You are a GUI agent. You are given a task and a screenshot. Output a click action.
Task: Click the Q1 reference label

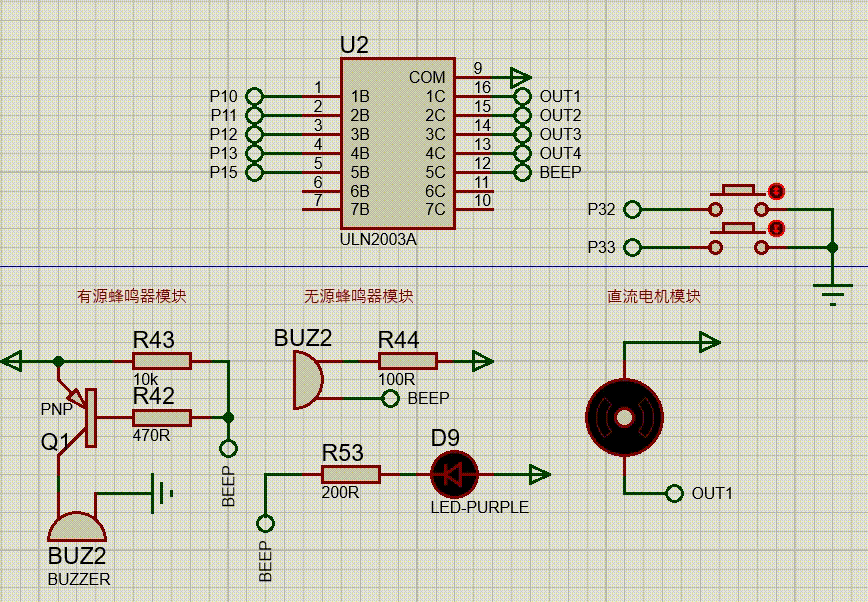(56, 441)
